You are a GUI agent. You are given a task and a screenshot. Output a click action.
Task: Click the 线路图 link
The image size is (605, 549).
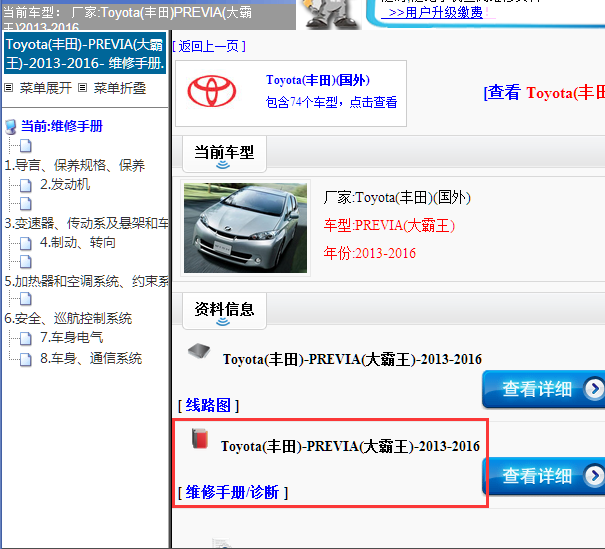pyautogui.click(x=208, y=405)
